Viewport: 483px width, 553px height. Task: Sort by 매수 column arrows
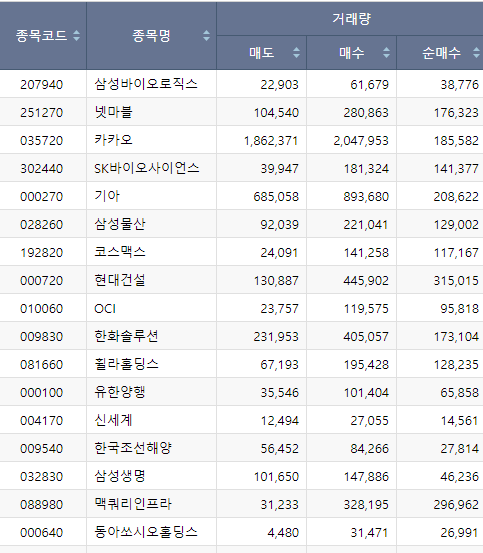(x=386, y=53)
